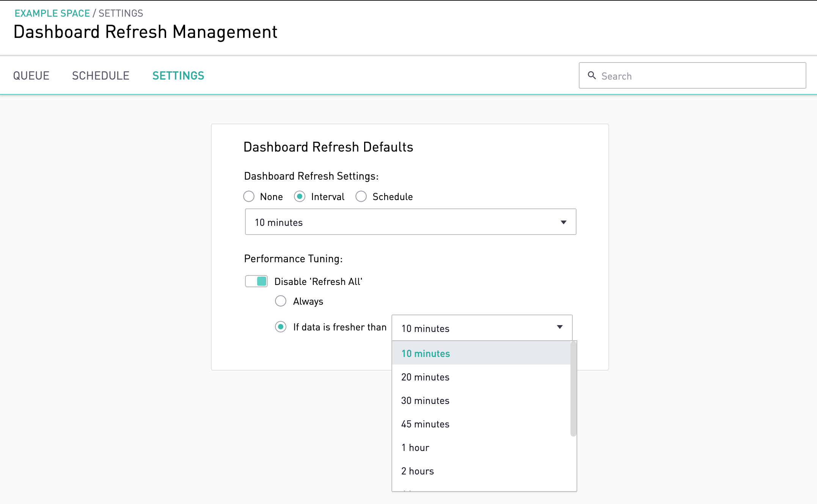Select 'If data is fresher than' option
The height and width of the screenshot is (504, 817).
(x=281, y=327)
